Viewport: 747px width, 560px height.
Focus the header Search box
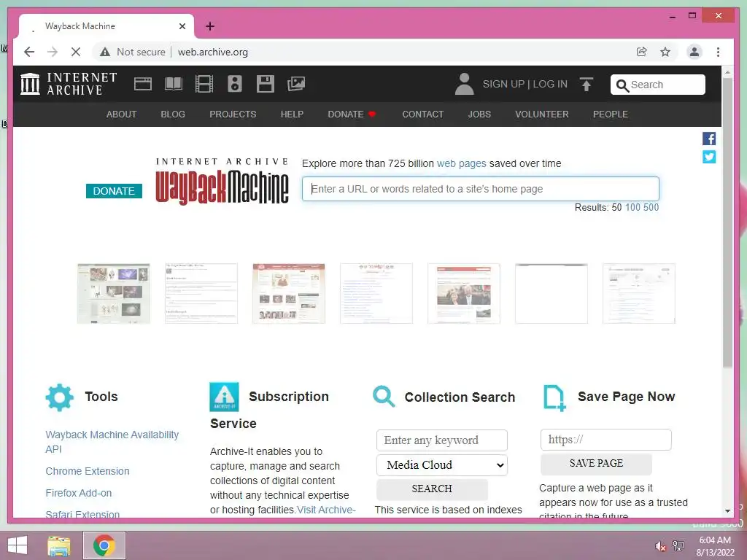click(658, 85)
